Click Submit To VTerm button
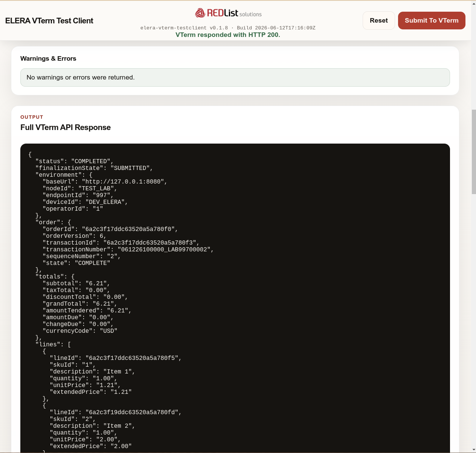The height and width of the screenshot is (453, 476). [432, 20]
